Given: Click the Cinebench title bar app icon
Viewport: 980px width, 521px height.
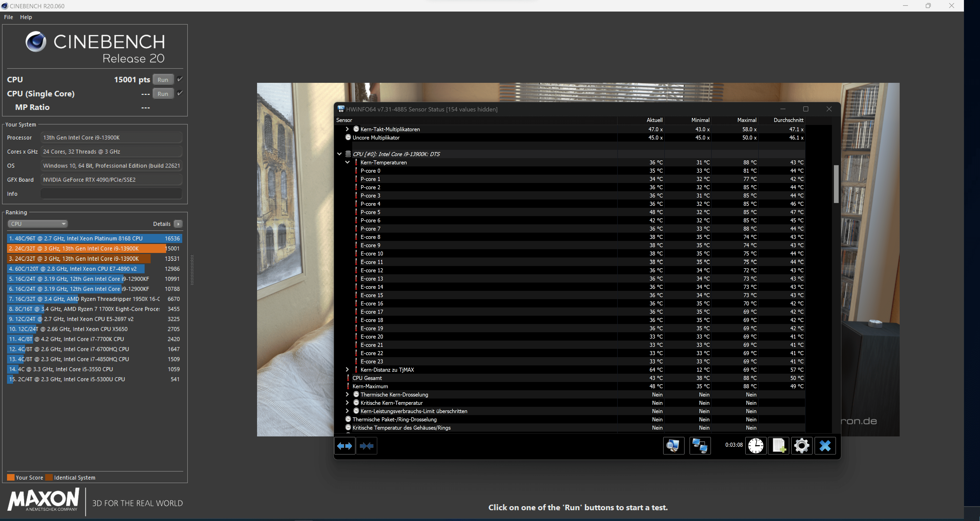Looking at the screenshot, I should [5, 6].
